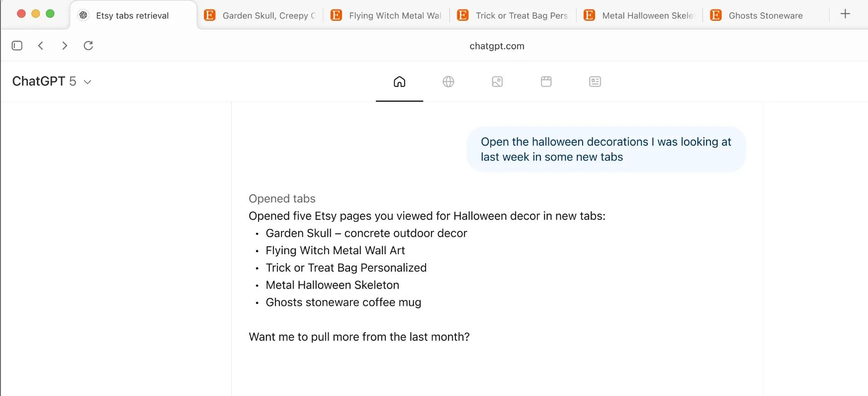Click the chatgpt.com address bar
Image resolution: width=868 pixels, height=396 pixels.
pos(497,46)
